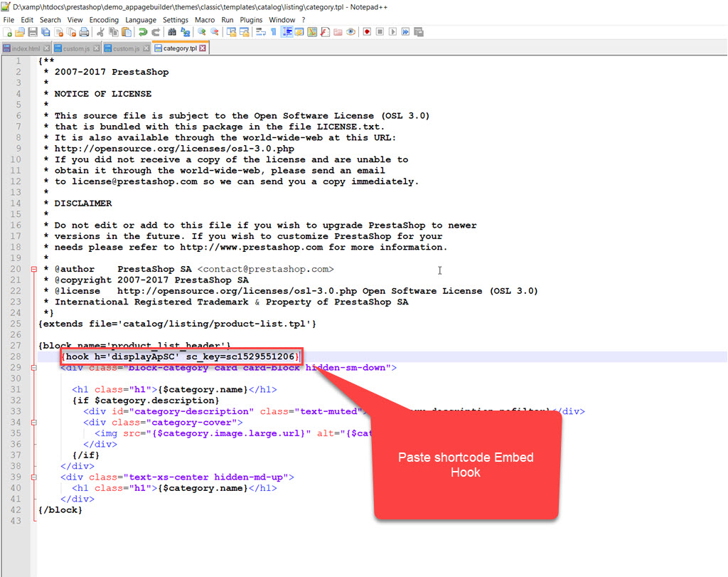This screenshot has width=728, height=577.
Task: Click the Close All toolbar icon
Action: 71,32
